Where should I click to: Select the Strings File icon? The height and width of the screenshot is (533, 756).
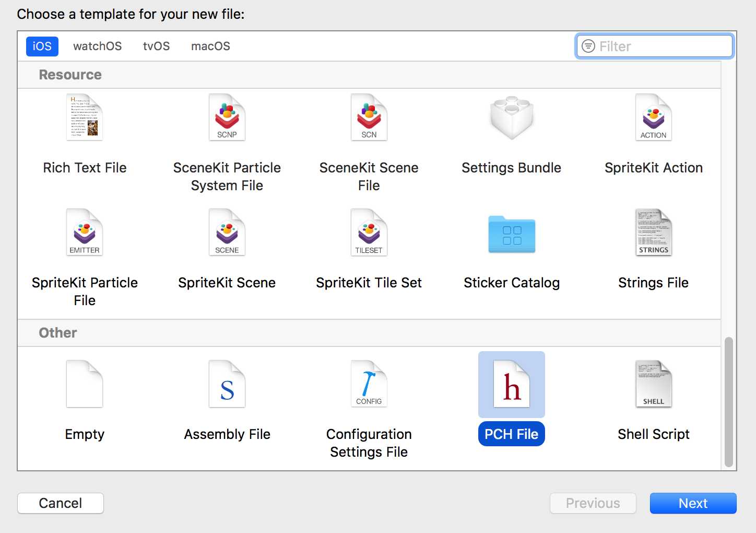pyautogui.click(x=654, y=232)
